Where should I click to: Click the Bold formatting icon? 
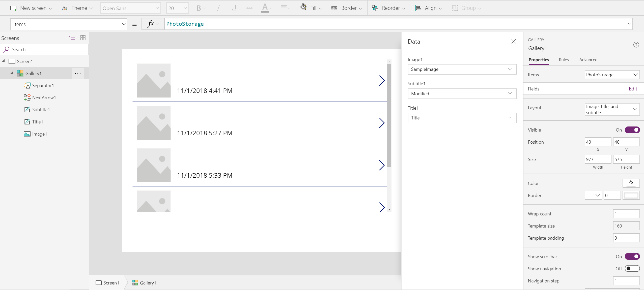click(199, 8)
